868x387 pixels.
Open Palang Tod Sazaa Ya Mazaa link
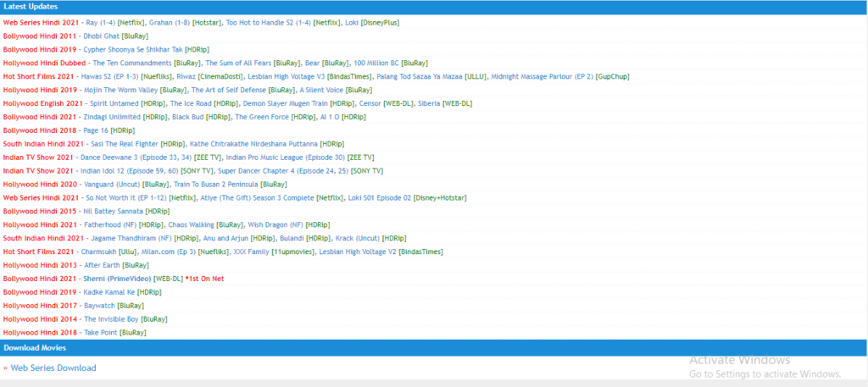[x=419, y=76]
